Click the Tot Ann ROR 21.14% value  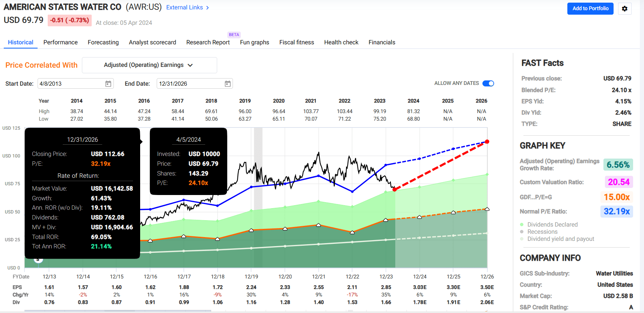click(x=101, y=246)
